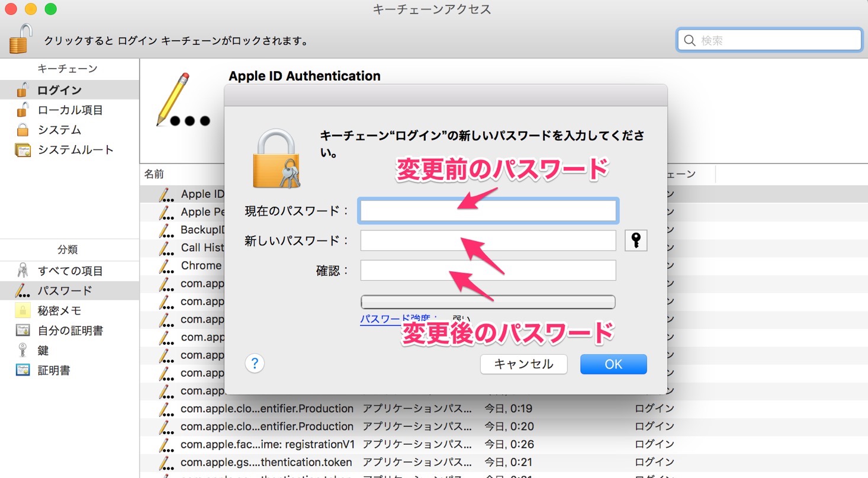868x478 pixels.
Task: Click the search field in toolbar
Action: [x=769, y=40]
